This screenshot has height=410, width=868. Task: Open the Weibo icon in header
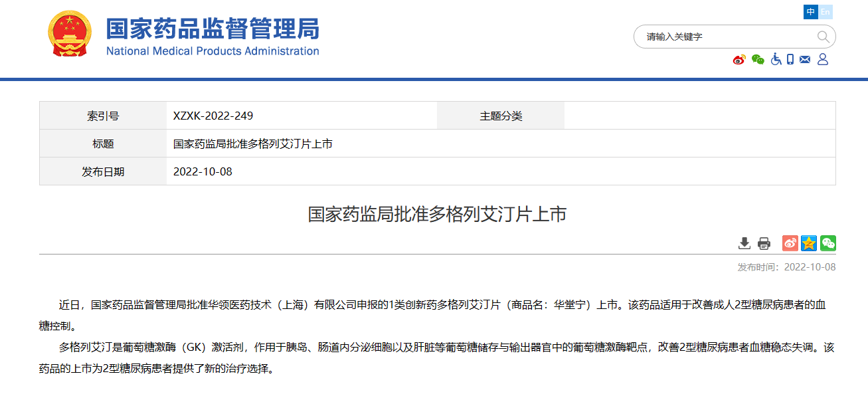coord(739,60)
